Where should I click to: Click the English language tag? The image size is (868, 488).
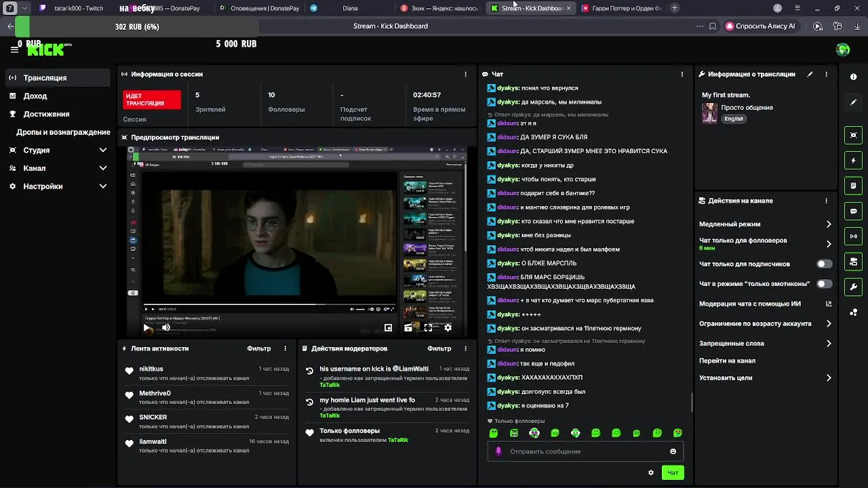[734, 119]
